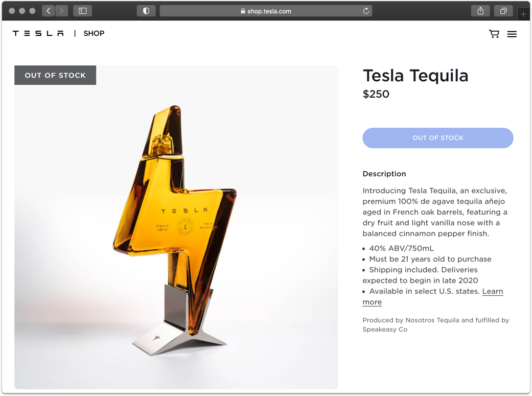Open the Share menu
The image size is (532, 396).
click(x=480, y=11)
